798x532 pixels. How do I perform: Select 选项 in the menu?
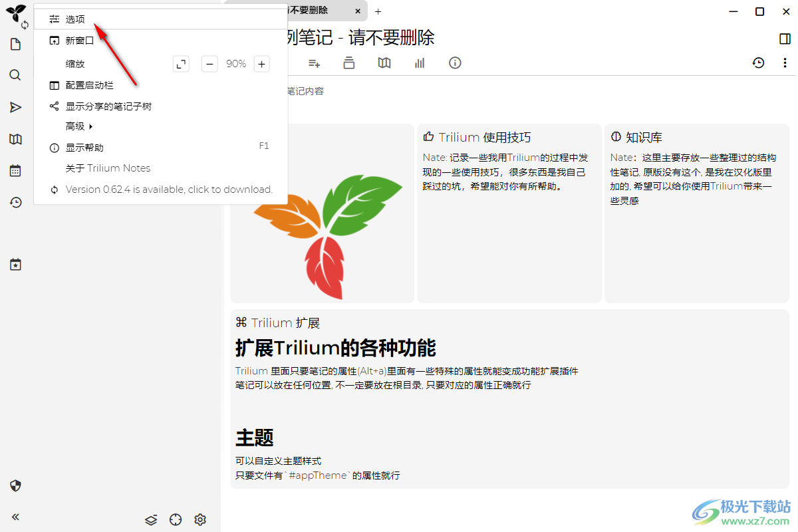pos(161,19)
